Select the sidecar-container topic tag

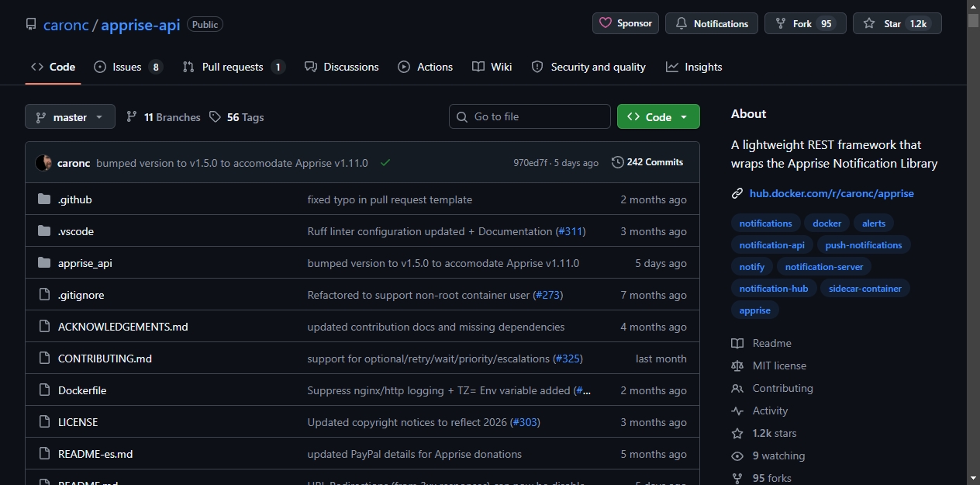click(x=865, y=289)
